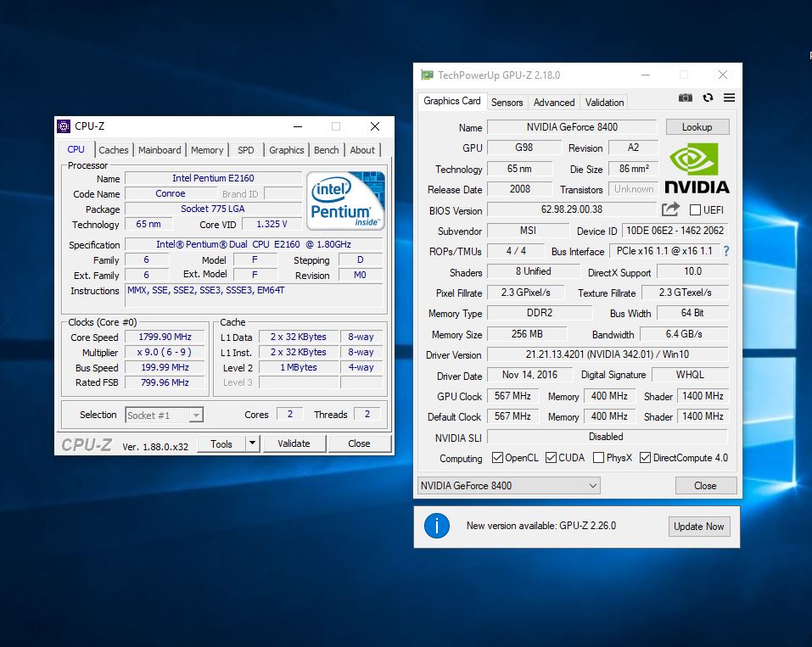This screenshot has width=812, height=647.
Task: Click the Rated FSB value 799.96 MHz
Action: 165,382
